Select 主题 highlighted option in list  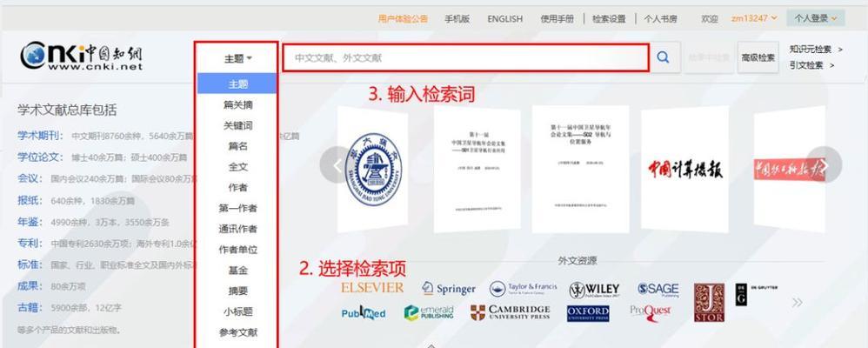click(x=237, y=84)
